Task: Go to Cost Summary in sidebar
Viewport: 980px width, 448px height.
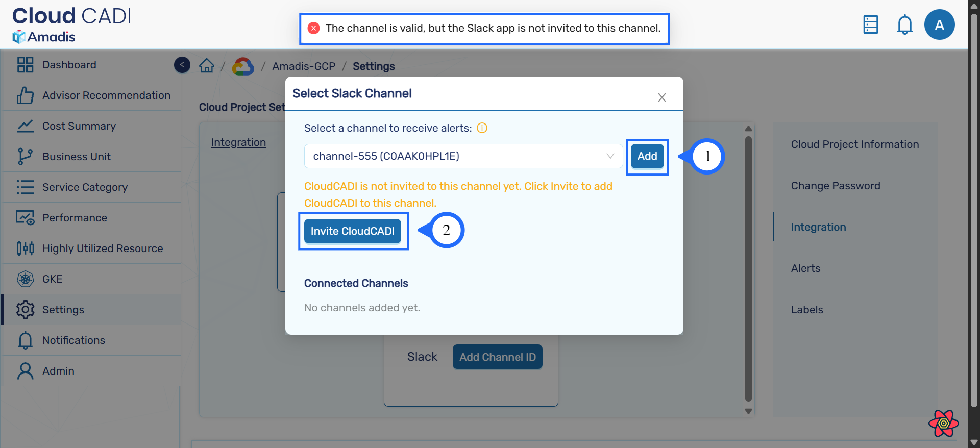Action: [x=79, y=126]
